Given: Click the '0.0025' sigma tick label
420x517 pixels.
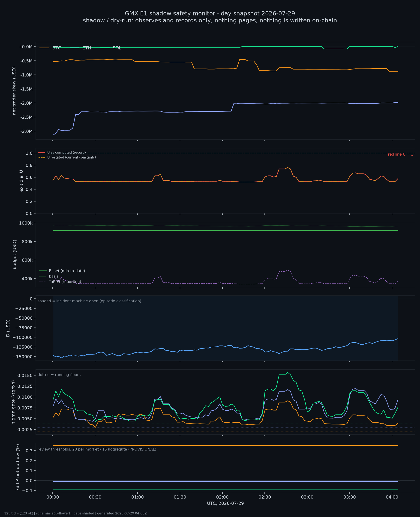Looking at the screenshot, I should click(x=25, y=430).
